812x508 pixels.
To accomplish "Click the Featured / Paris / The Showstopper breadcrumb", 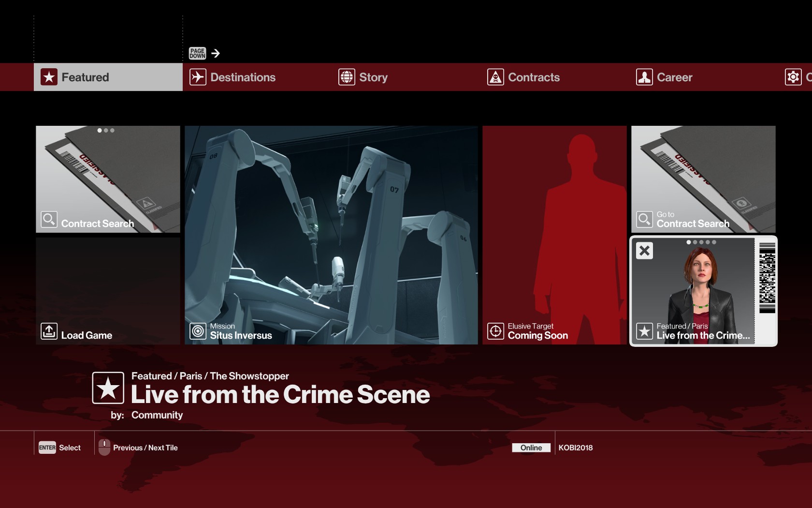I will [210, 376].
